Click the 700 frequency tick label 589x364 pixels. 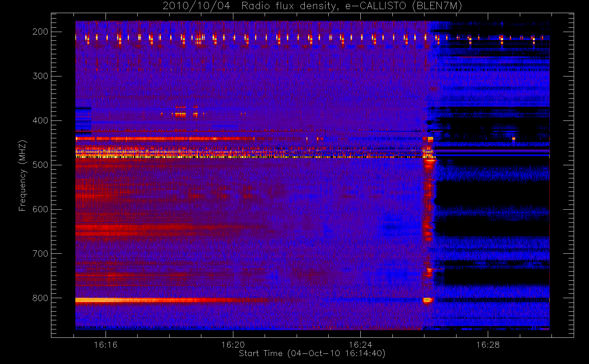click(x=40, y=254)
